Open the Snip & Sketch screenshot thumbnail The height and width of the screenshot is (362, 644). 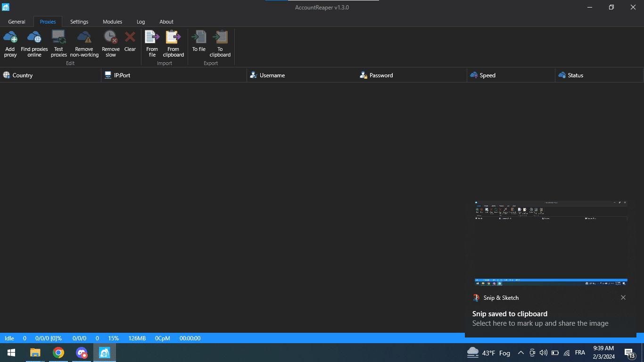point(551,243)
